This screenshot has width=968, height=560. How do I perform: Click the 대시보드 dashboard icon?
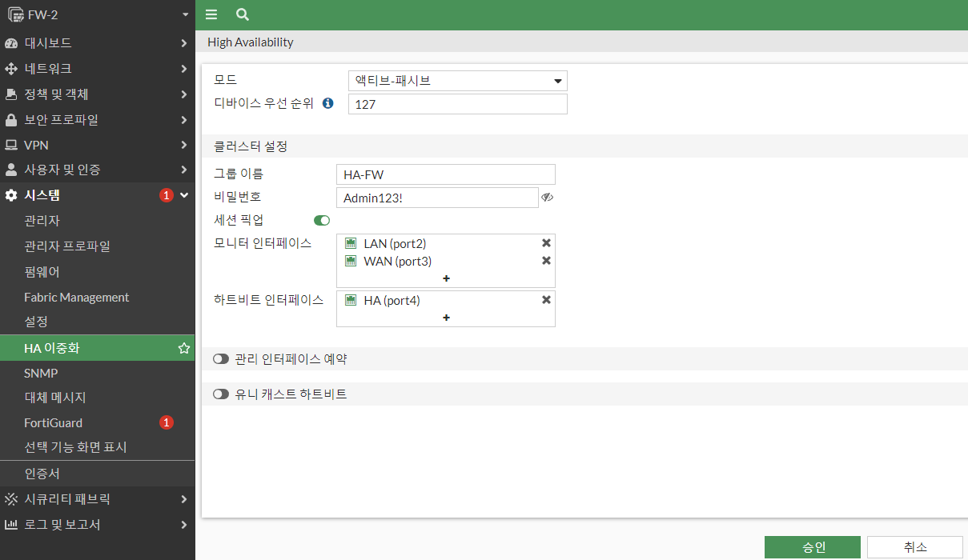tap(11, 43)
